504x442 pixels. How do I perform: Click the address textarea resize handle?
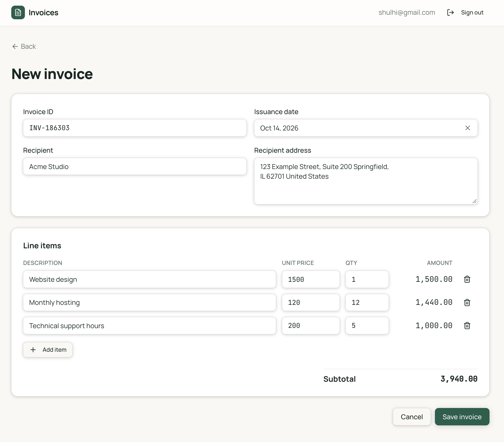[475, 201]
